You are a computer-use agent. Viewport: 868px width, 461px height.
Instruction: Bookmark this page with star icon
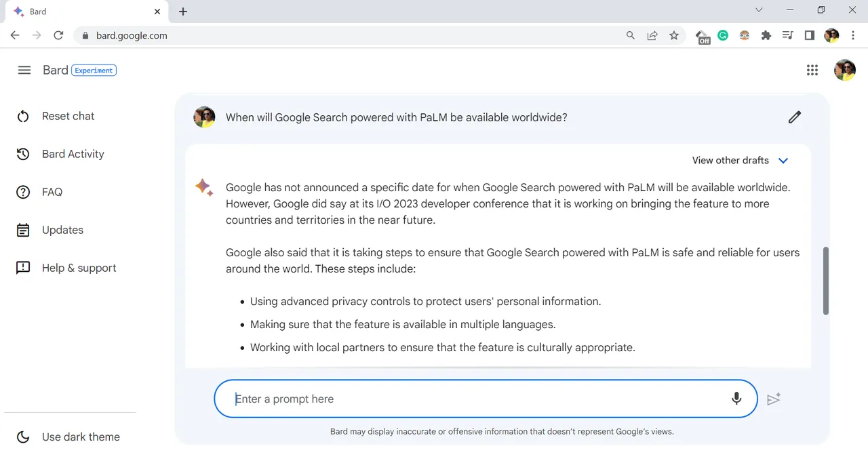(674, 35)
